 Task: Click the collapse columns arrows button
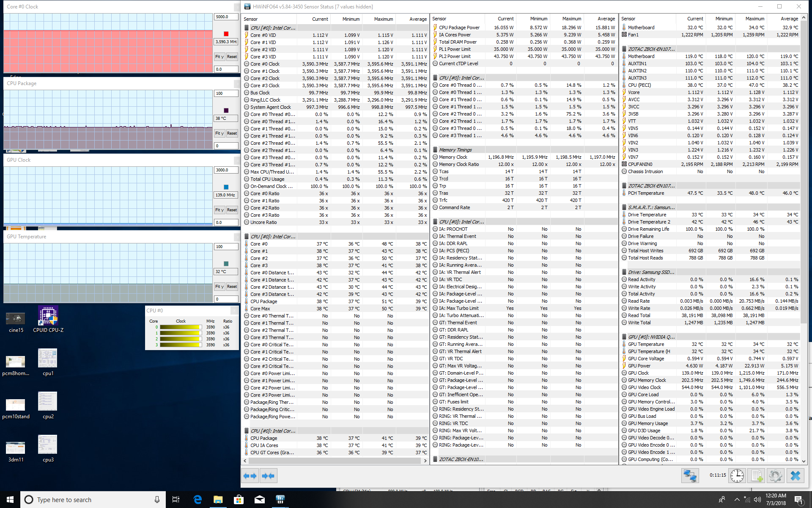(269, 476)
